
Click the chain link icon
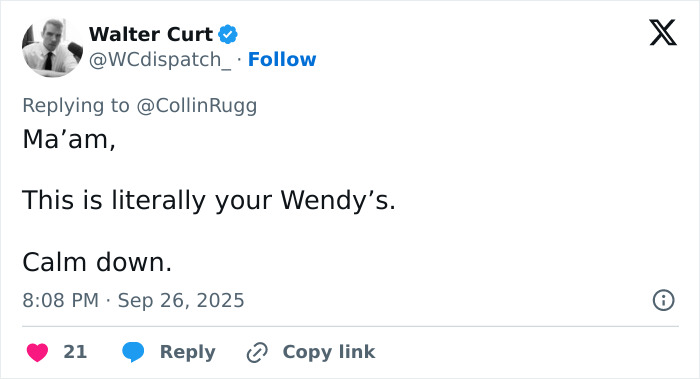tap(257, 352)
